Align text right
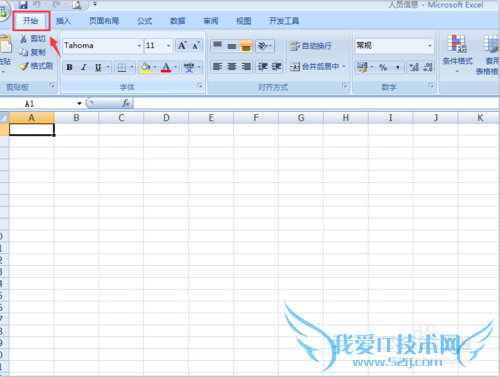This screenshot has width=500, height=377. [246, 67]
